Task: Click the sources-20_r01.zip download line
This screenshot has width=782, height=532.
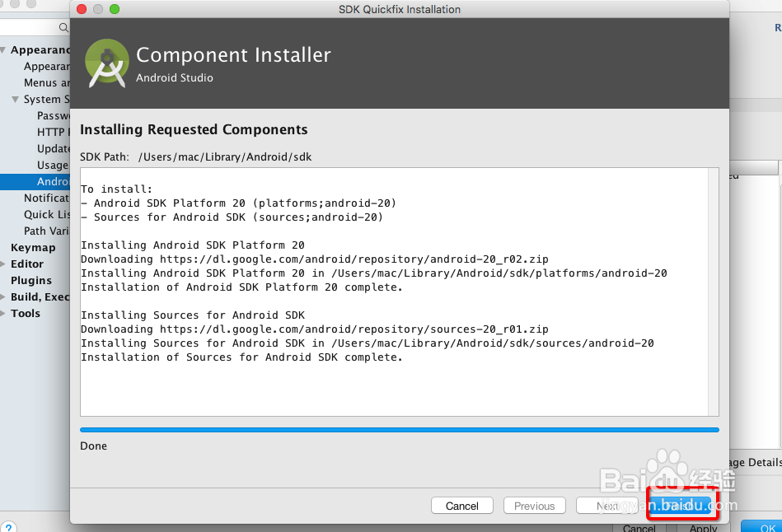Action: pyautogui.click(x=314, y=329)
